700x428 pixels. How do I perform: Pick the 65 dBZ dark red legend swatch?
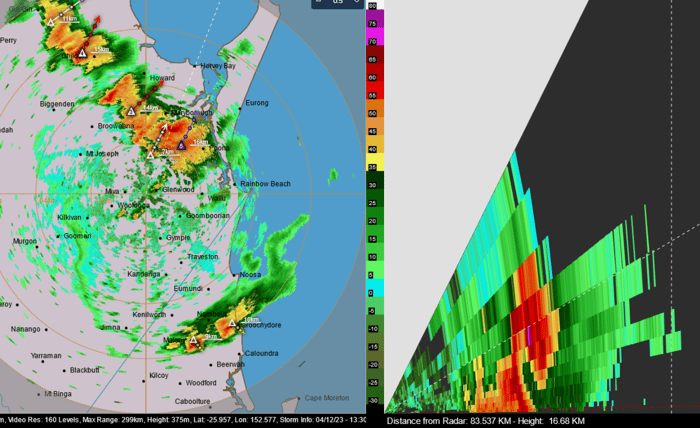(375, 54)
